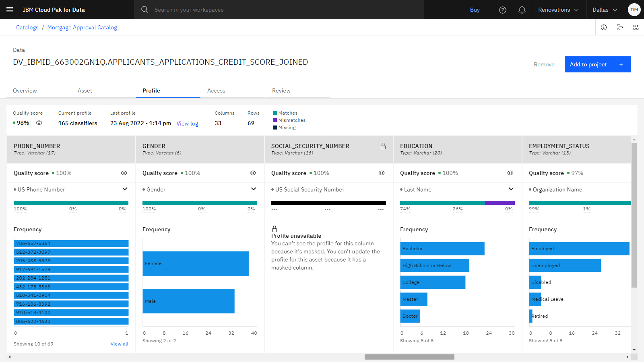Click the purple Mismatches legend swatch
Viewport: 644px width, 362px height.
[x=275, y=120]
